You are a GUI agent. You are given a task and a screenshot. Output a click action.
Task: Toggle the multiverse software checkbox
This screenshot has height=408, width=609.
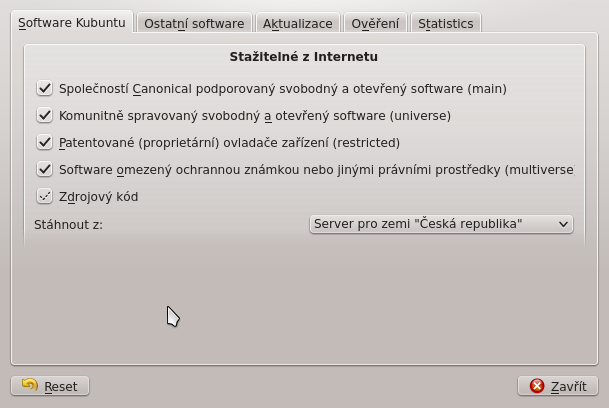coord(45,169)
